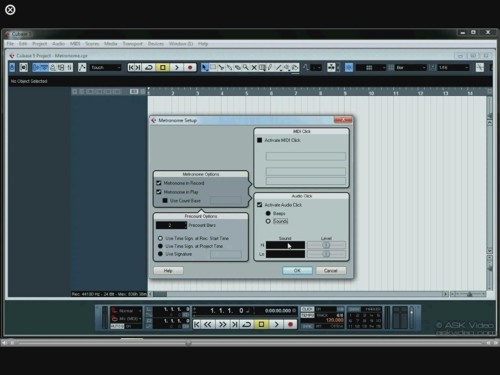Open the snap type dropdown with grid icon
The image size is (500, 375).
(370, 68)
